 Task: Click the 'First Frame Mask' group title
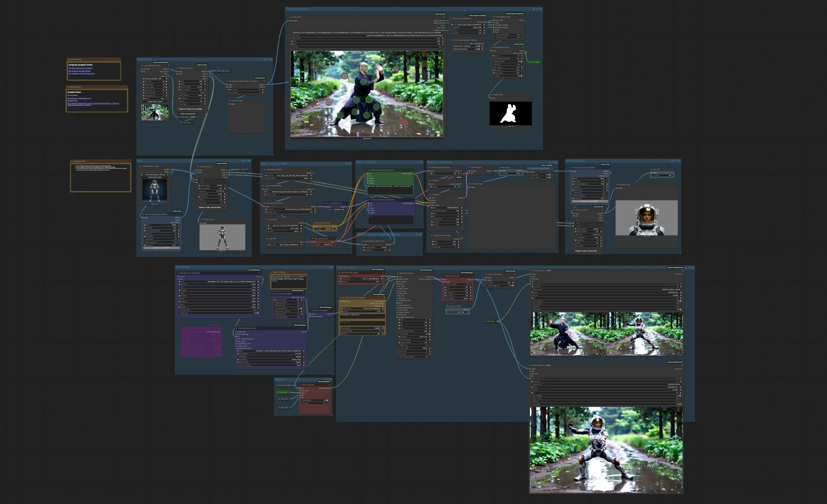point(297,9)
